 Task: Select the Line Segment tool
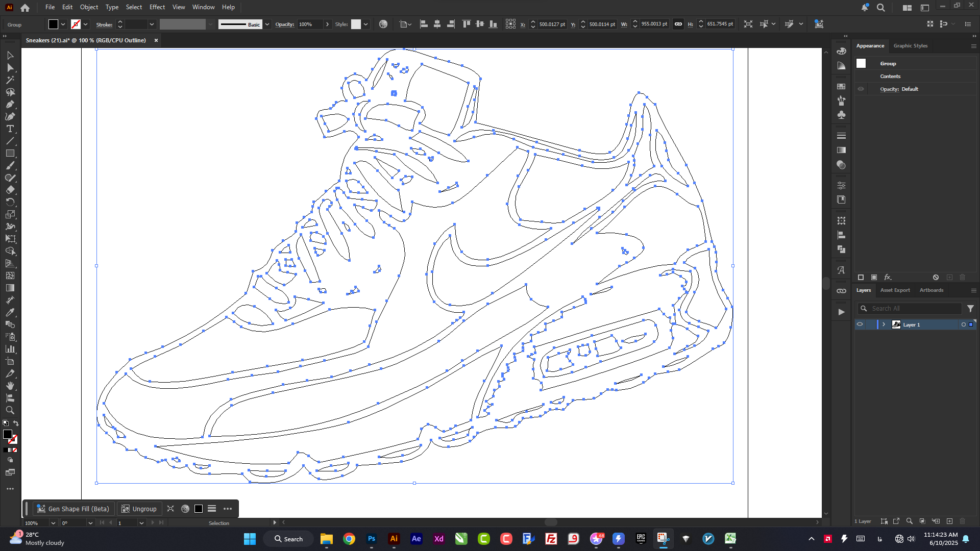pos(10,141)
